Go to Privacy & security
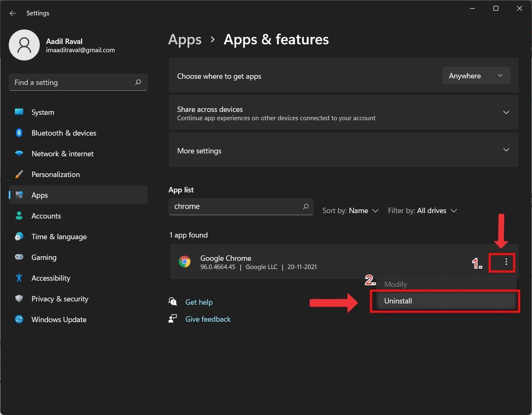The image size is (532, 415). pyautogui.click(x=60, y=299)
